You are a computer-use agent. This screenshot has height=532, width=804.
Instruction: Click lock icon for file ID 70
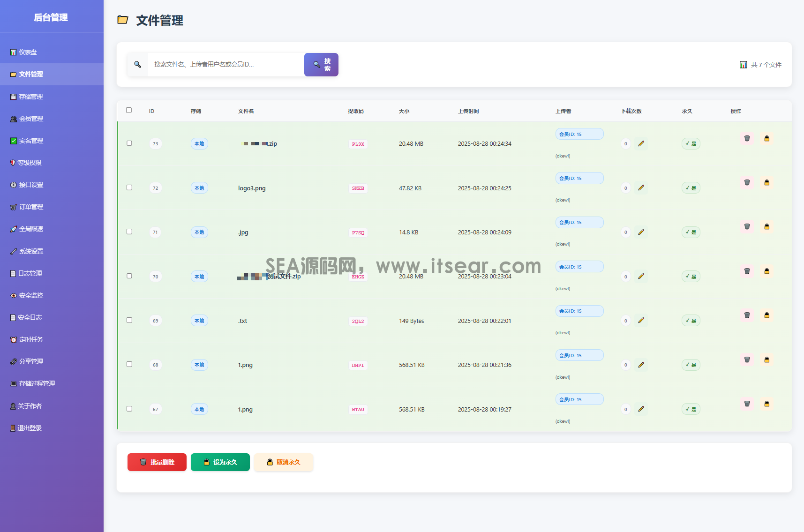(767, 271)
